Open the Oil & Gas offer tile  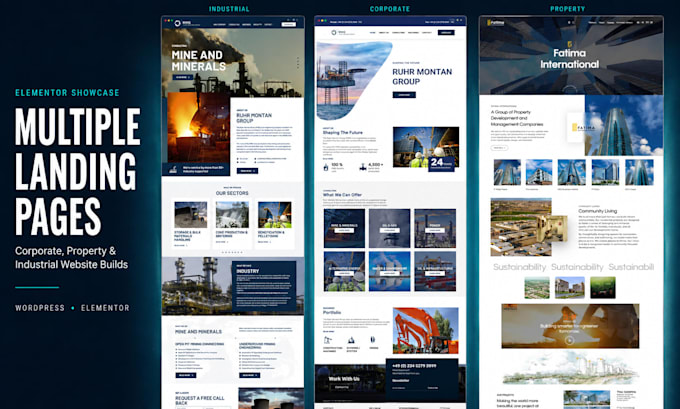coord(389,228)
